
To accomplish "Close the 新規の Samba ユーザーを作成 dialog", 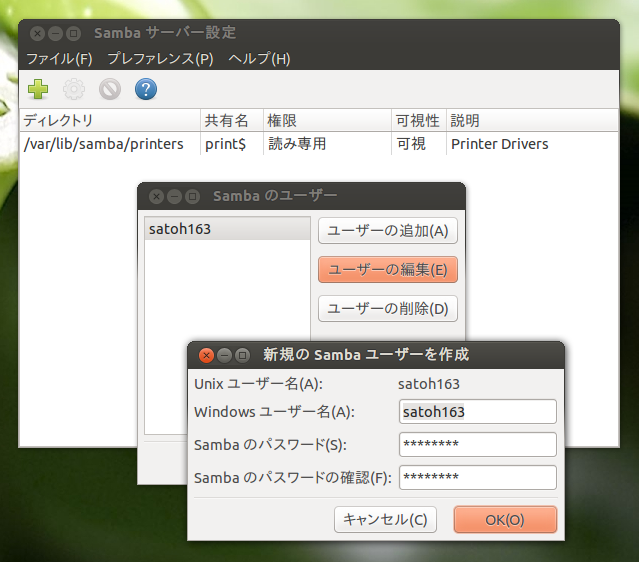I will pyautogui.click(x=206, y=355).
